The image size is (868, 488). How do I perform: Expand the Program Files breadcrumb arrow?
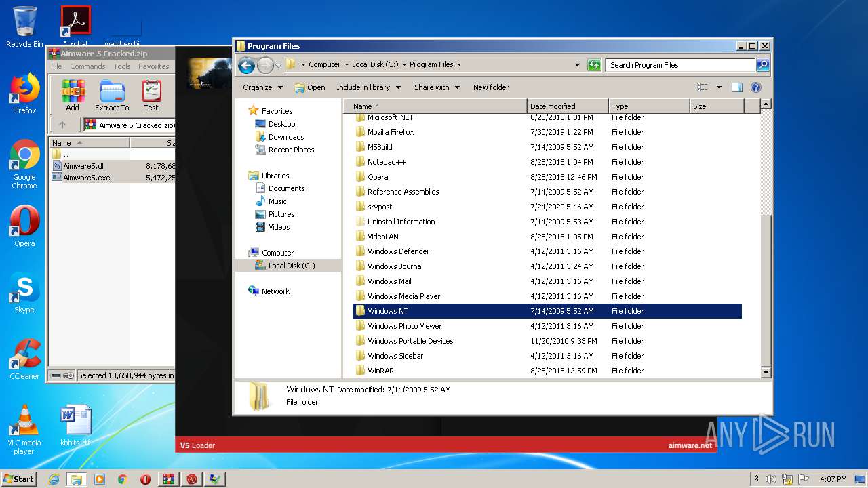[459, 65]
